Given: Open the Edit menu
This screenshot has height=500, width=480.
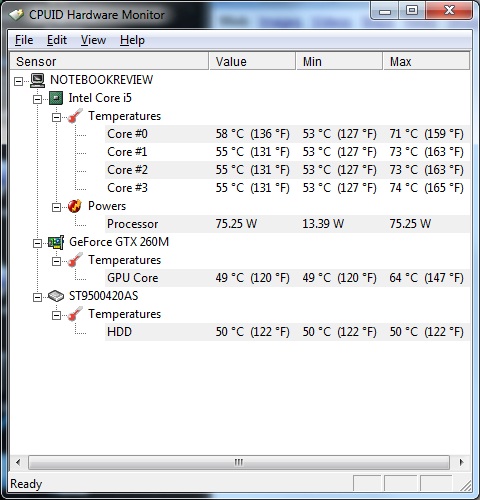Looking at the screenshot, I should pyautogui.click(x=57, y=40).
